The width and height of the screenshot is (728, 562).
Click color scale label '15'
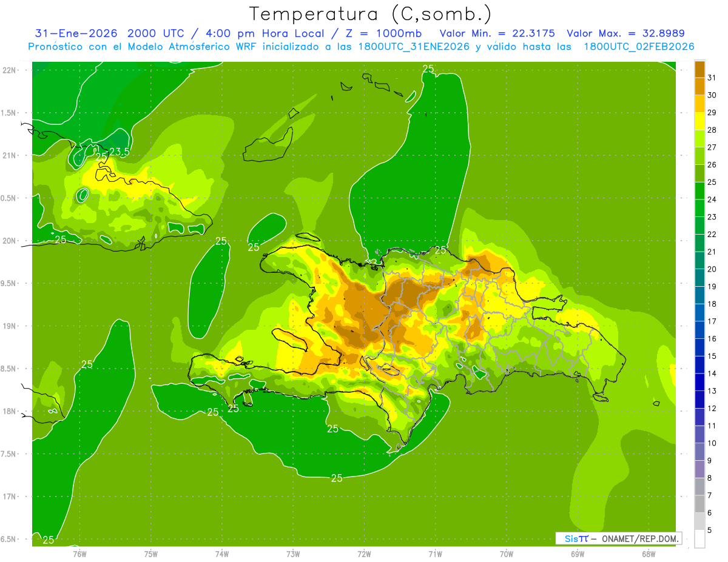712,356
